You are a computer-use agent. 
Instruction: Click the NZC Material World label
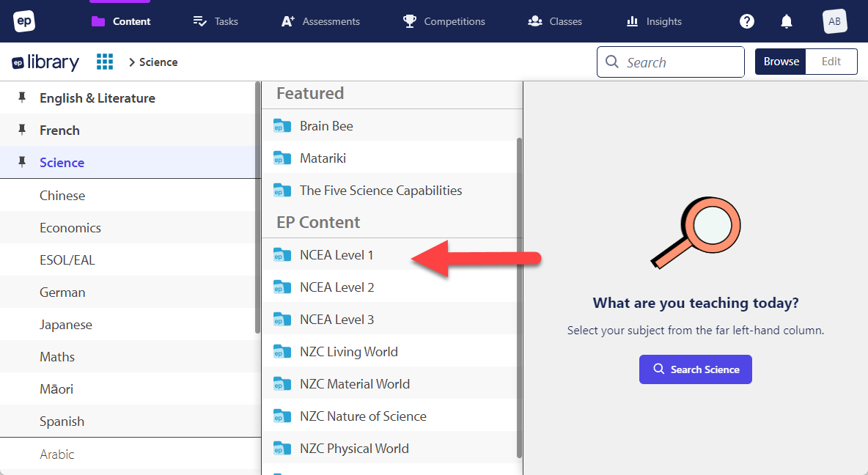pos(355,384)
